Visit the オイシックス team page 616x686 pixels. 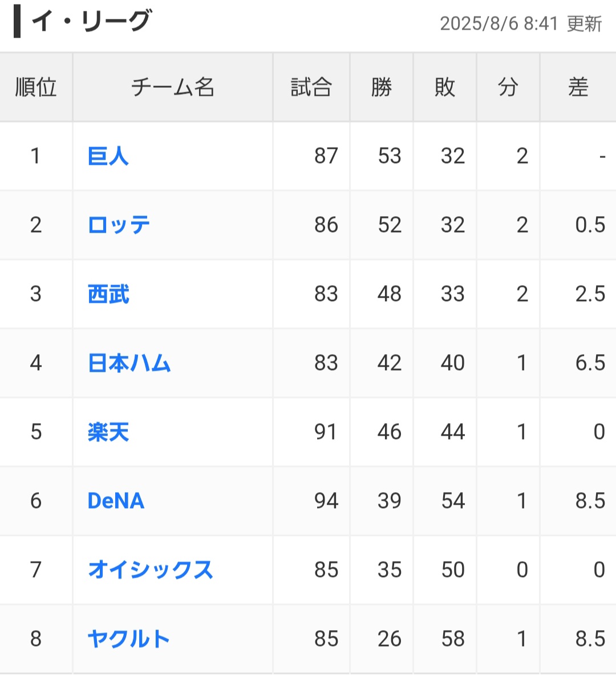click(x=151, y=570)
